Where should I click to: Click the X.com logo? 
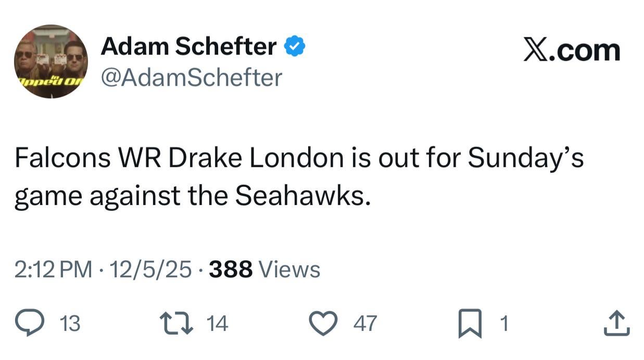pyautogui.click(x=571, y=50)
